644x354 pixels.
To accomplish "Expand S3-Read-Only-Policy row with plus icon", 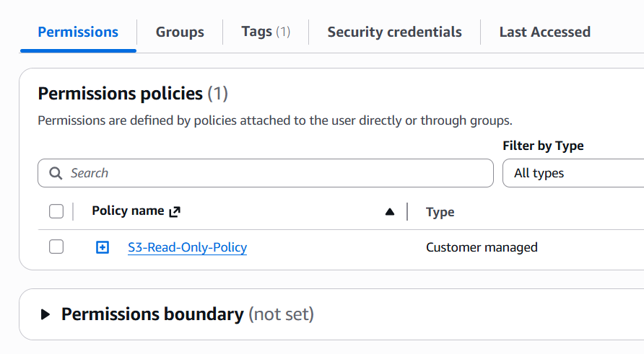I will point(103,247).
